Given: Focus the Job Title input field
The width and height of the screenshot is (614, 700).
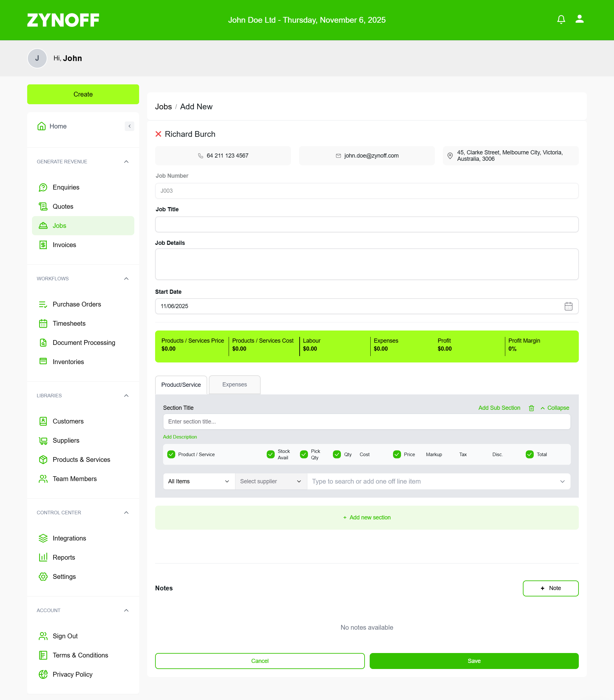Looking at the screenshot, I should [x=366, y=224].
